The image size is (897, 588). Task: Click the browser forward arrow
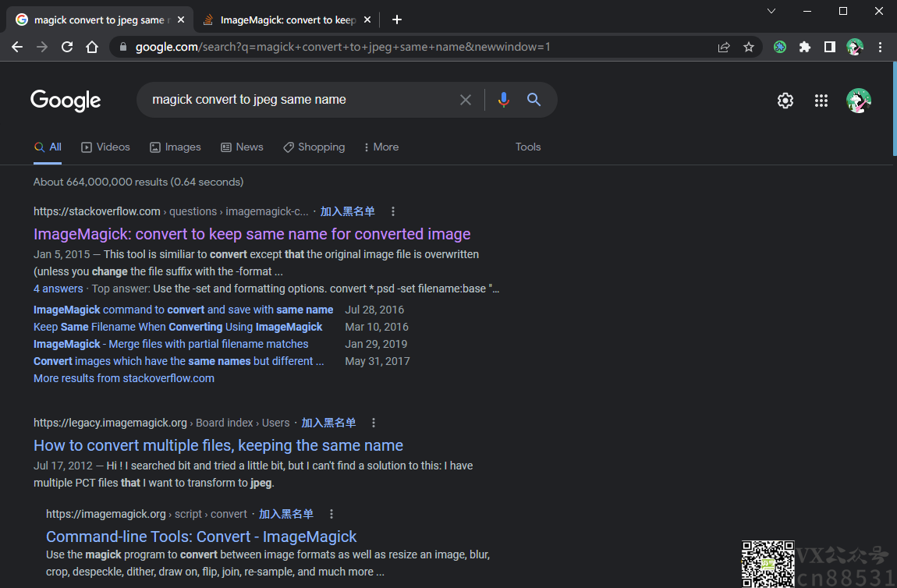[42, 47]
